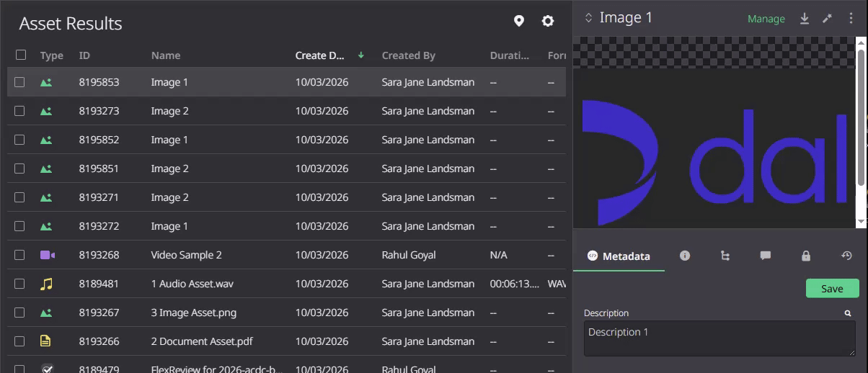Download Image 1 using the download icon

[x=805, y=19]
